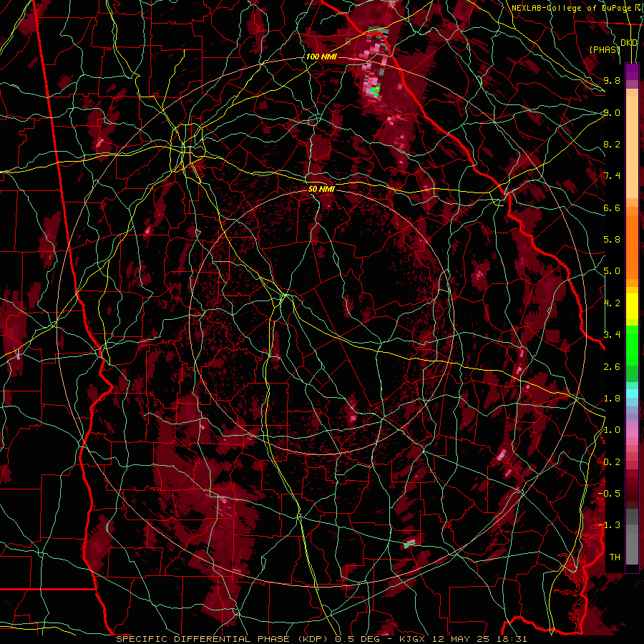644x644 pixels.
Task: Click the 100 NMI range ring label
Action: point(321,57)
